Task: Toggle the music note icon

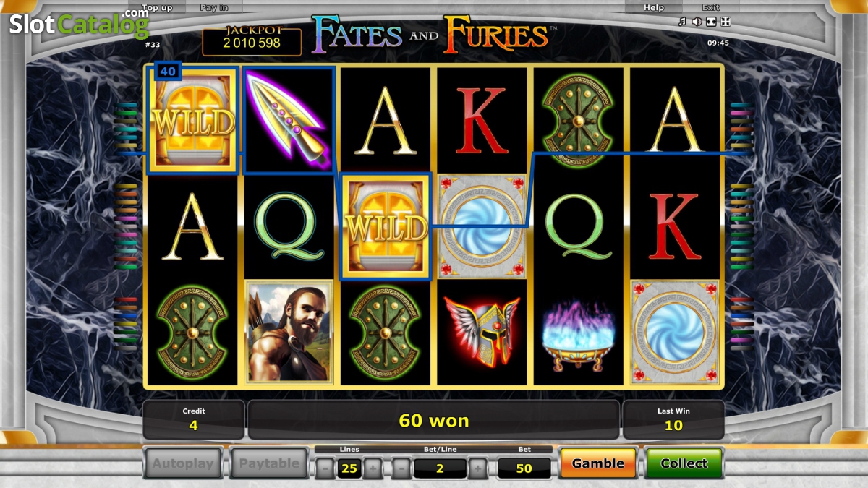Action: 681,22
